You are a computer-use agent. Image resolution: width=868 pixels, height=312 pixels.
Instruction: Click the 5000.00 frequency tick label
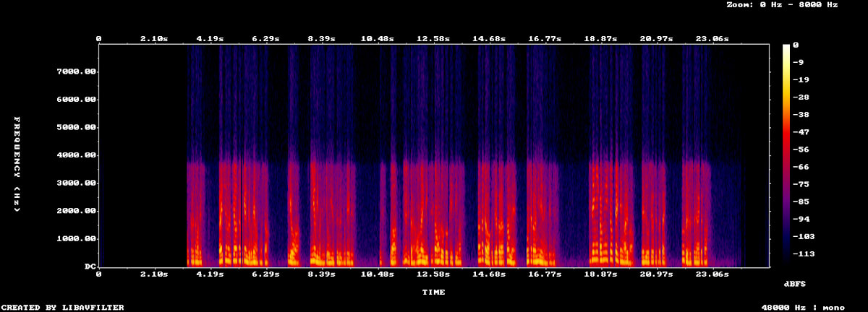pos(77,127)
